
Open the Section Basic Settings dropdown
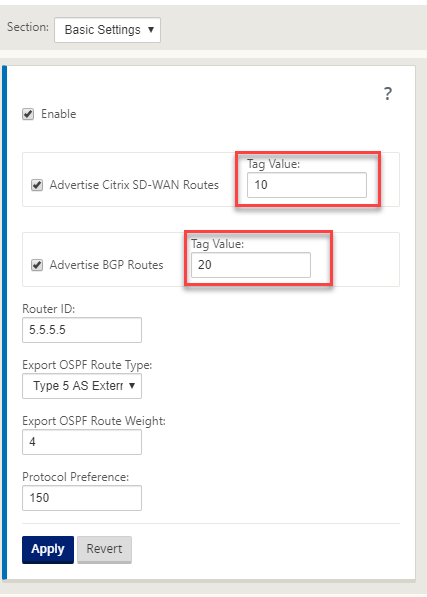107,30
